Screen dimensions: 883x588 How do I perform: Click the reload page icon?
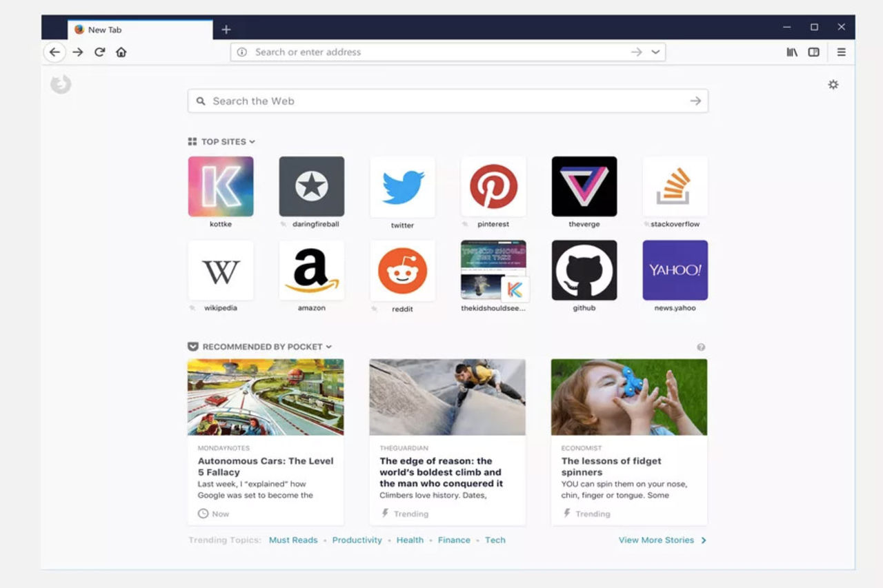click(x=99, y=52)
